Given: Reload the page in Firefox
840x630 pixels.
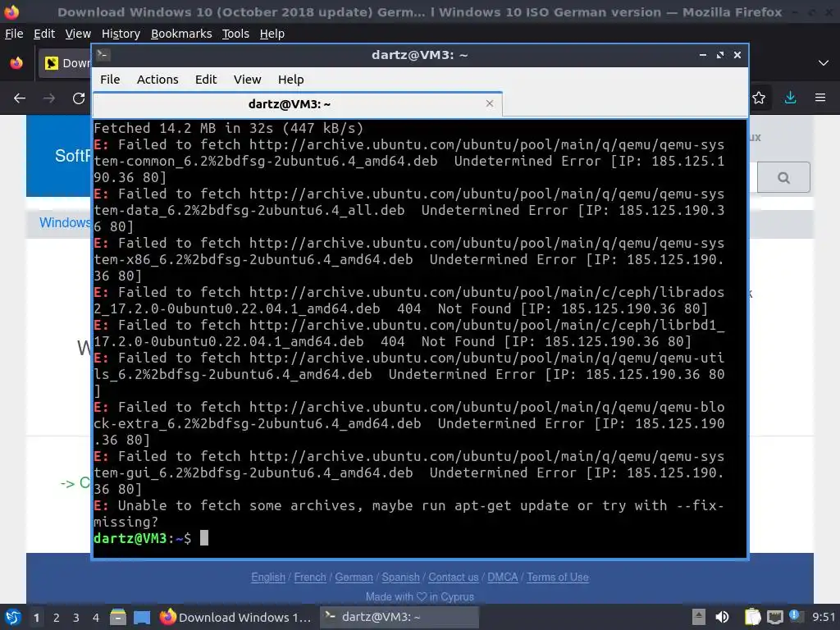Looking at the screenshot, I should tap(79, 98).
